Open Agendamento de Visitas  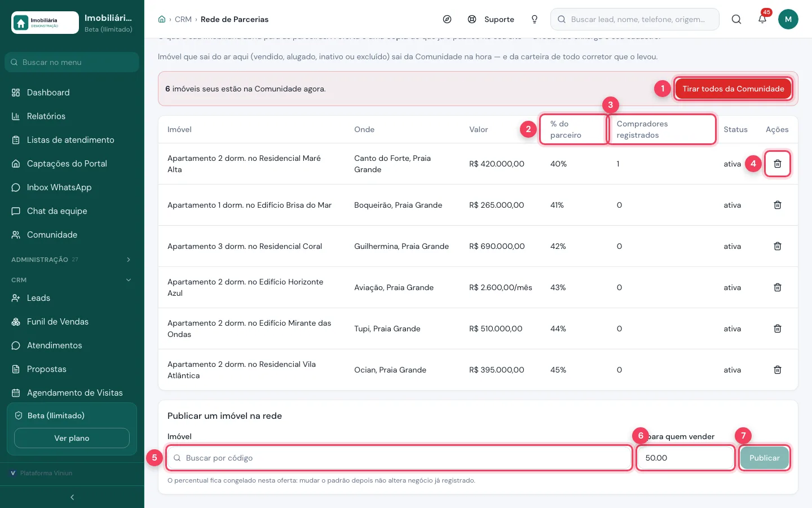(x=72, y=393)
